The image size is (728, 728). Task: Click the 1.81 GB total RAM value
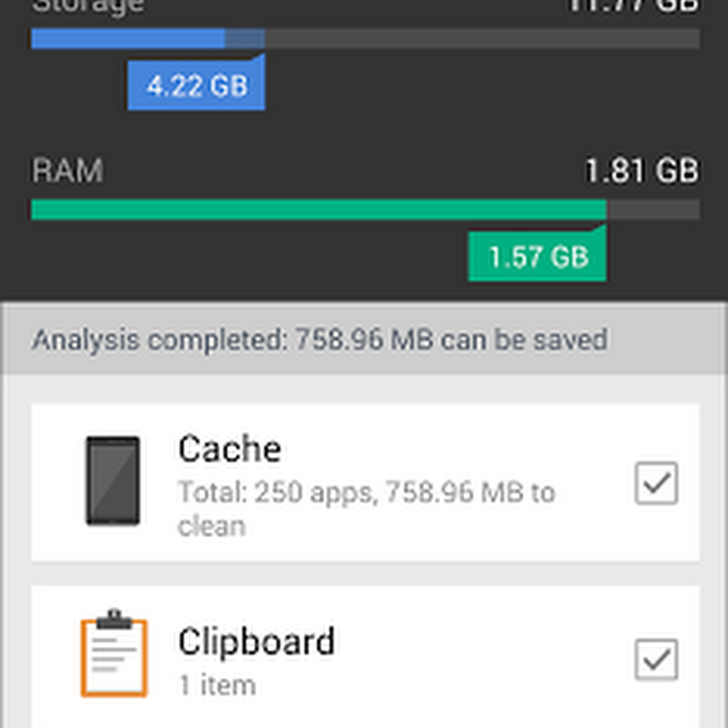click(641, 171)
